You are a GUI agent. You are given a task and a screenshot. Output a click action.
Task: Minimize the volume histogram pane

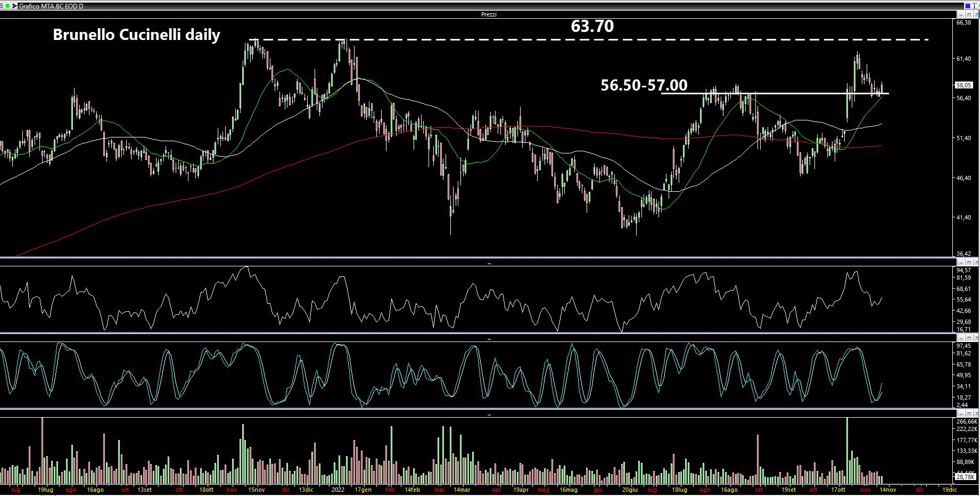tap(961, 413)
